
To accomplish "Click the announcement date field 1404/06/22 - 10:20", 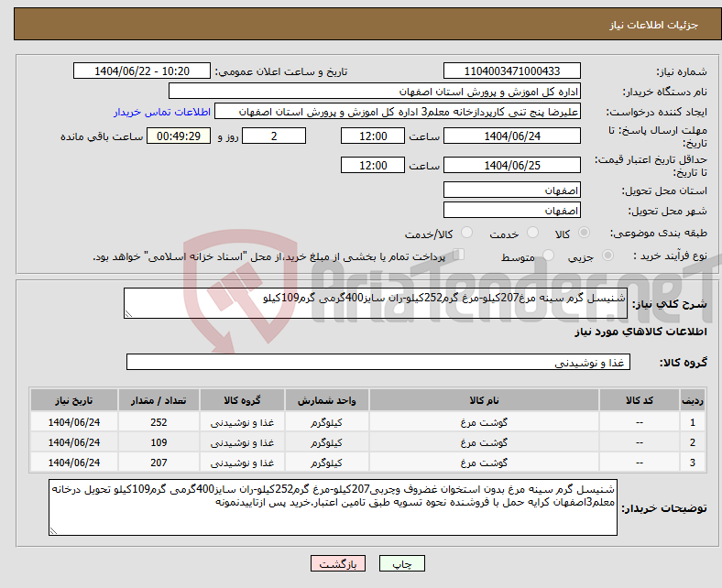I will point(142,71).
